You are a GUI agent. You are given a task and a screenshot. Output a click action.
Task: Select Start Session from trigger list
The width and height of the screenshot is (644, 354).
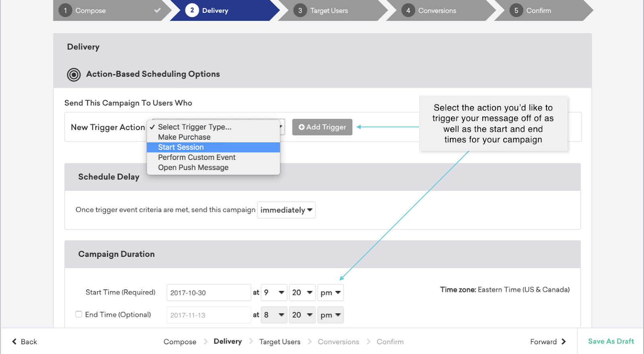[x=181, y=147]
